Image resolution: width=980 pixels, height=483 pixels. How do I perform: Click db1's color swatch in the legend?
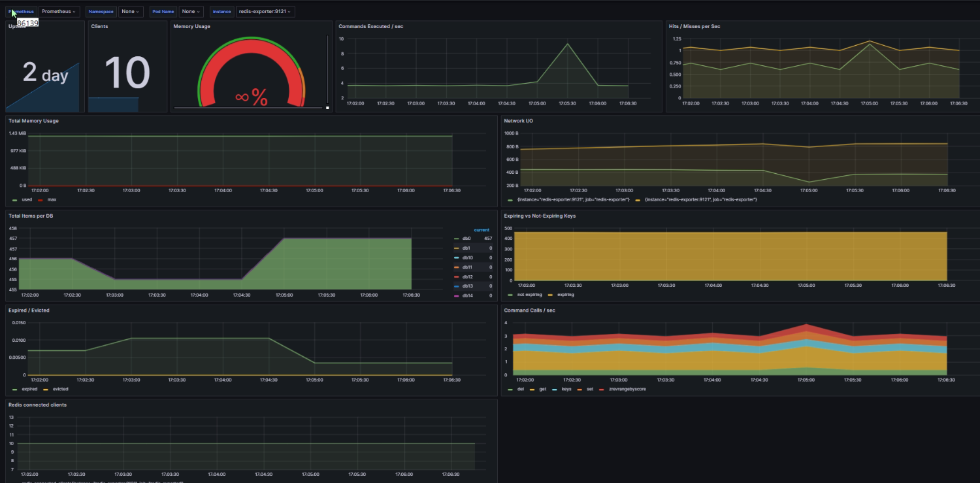click(457, 248)
